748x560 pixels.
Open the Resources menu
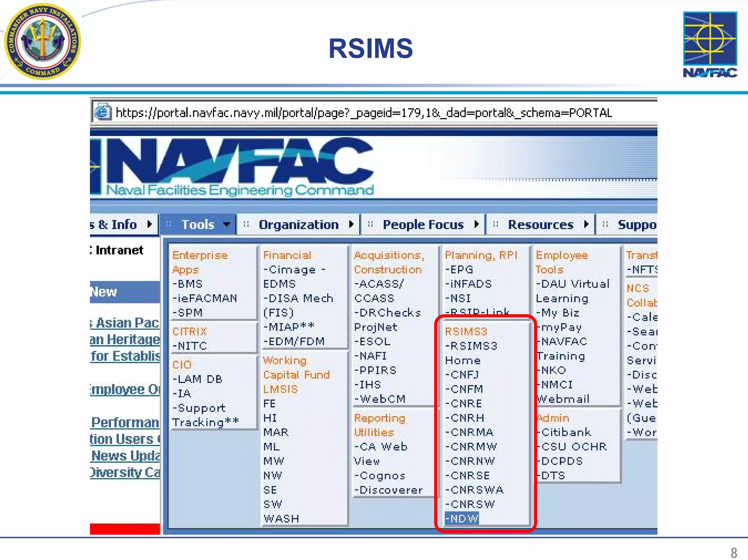(540, 224)
